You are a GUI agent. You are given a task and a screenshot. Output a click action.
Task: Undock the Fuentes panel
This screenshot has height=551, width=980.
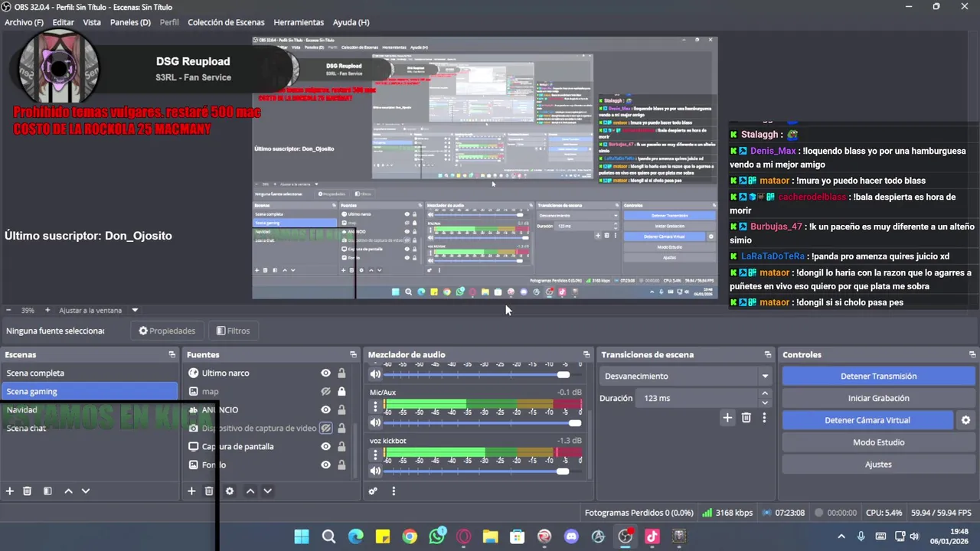(353, 354)
